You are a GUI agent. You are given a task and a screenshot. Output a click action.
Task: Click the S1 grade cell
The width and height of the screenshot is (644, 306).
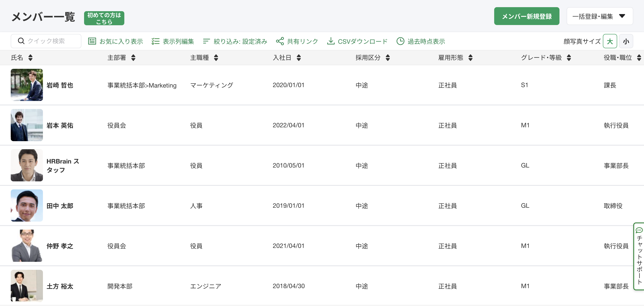pos(525,85)
